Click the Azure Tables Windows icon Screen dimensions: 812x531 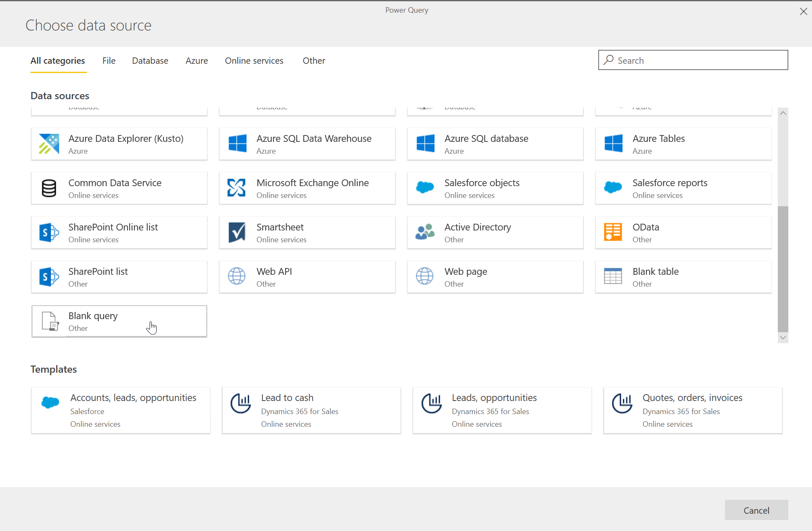[x=613, y=144]
